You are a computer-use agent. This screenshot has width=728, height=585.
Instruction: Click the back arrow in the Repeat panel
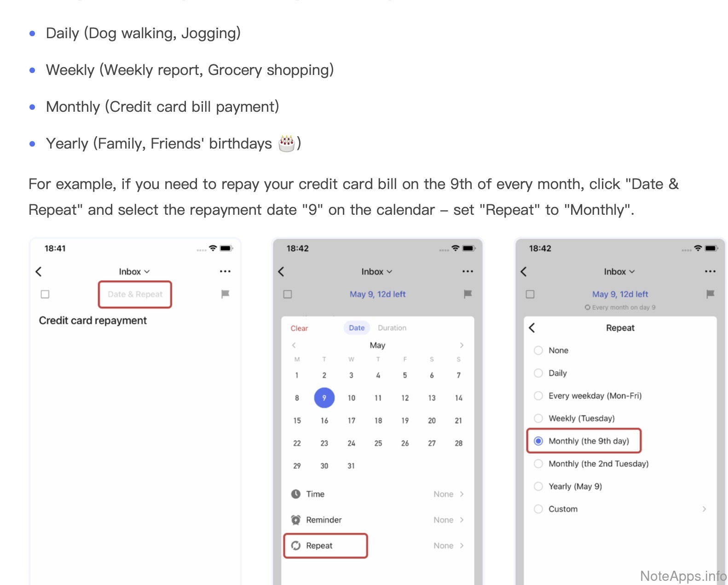pos(532,328)
